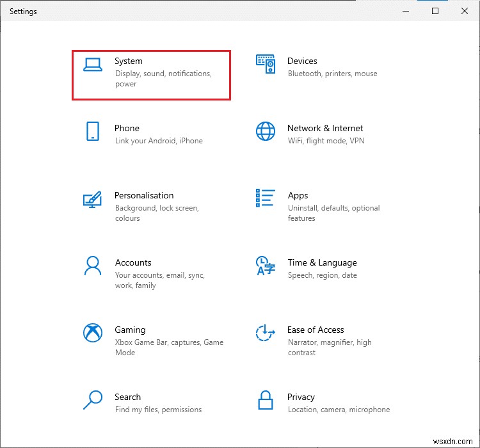This screenshot has height=448, width=480.
Task: Click the Phone icon
Action: tap(93, 131)
